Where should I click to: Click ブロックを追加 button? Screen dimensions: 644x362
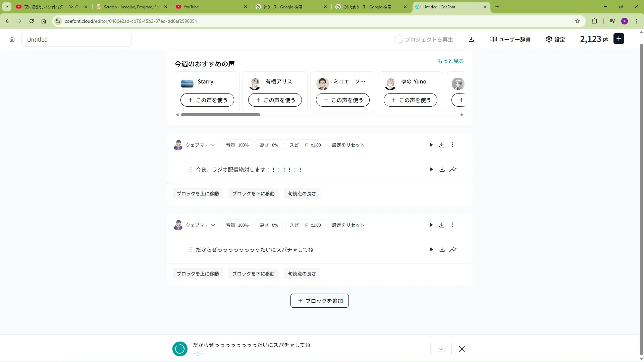click(319, 301)
